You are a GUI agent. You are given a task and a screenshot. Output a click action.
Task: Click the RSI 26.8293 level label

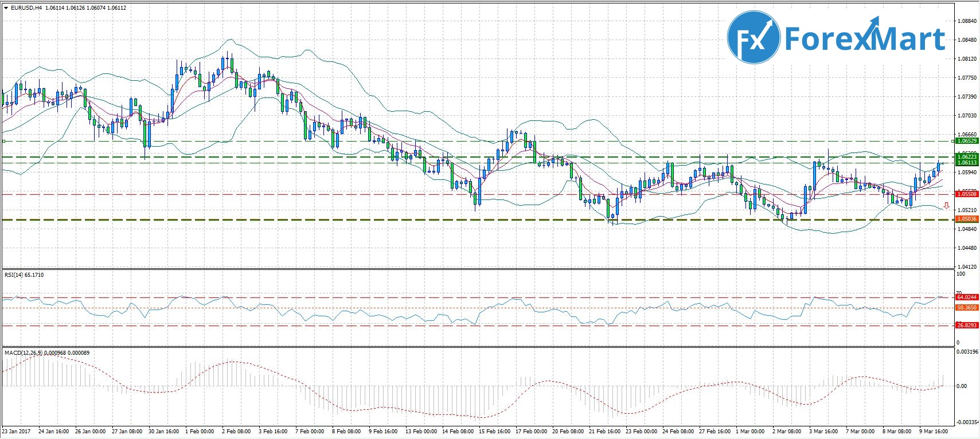pyautogui.click(x=966, y=326)
